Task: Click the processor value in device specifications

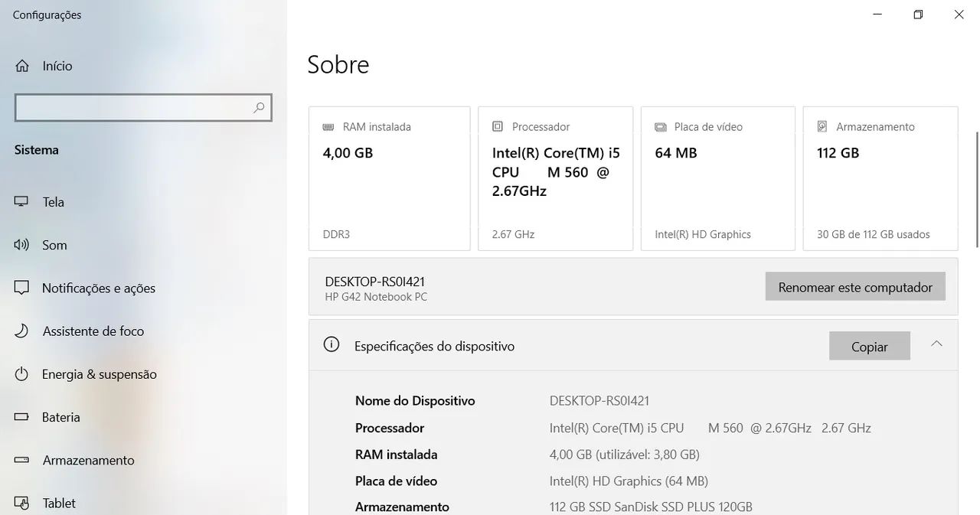Action: pyautogui.click(x=710, y=428)
